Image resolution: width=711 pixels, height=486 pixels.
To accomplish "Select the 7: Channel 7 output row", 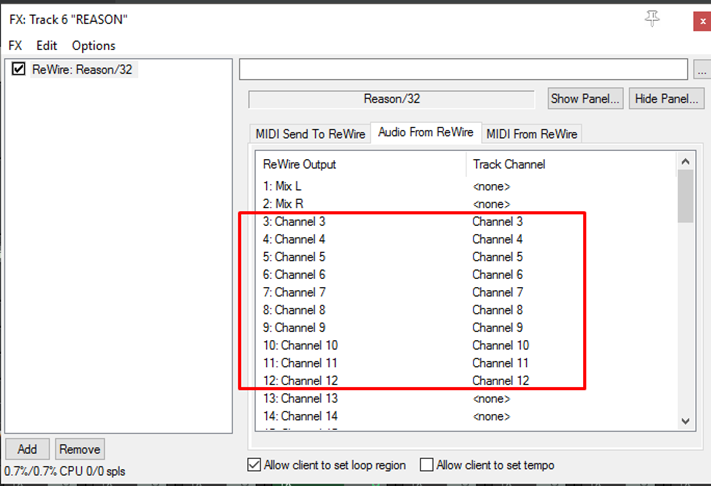I will pos(294,292).
